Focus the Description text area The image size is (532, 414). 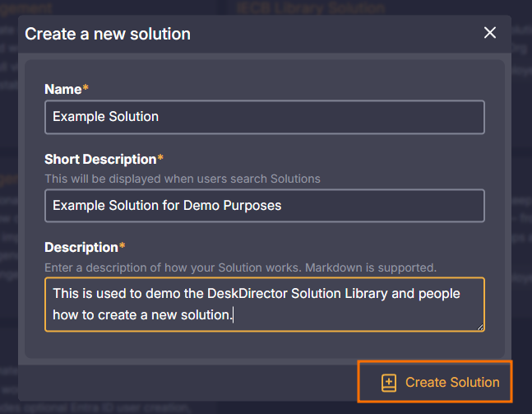pyautogui.click(x=264, y=304)
